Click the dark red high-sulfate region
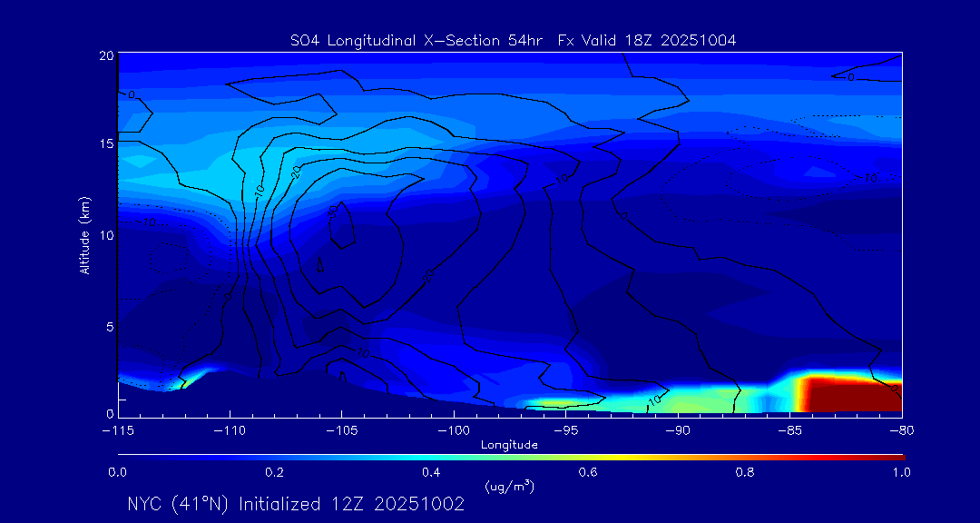The image size is (980, 523). pyautogui.click(x=848, y=396)
